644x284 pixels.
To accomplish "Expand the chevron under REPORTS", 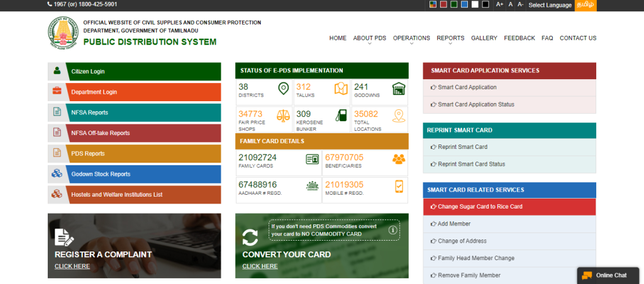I will tap(450, 43).
